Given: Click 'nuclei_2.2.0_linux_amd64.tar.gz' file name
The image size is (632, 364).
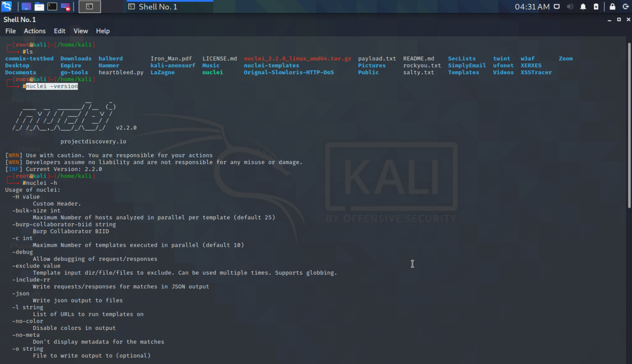Looking at the screenshot, I should [298, 58].
